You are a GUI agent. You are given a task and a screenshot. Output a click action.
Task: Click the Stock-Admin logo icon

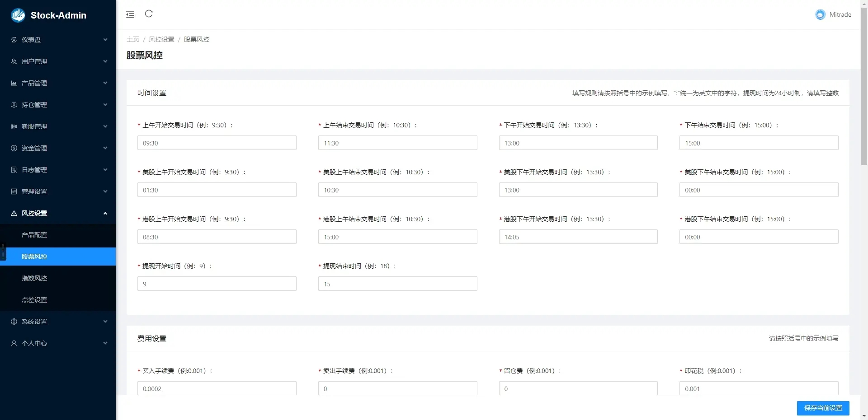[18, 15]
